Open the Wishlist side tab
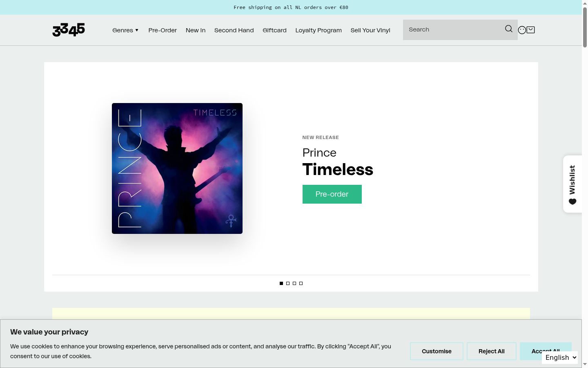The height and width of the screenshot is (368, 588). click(572, 184)
